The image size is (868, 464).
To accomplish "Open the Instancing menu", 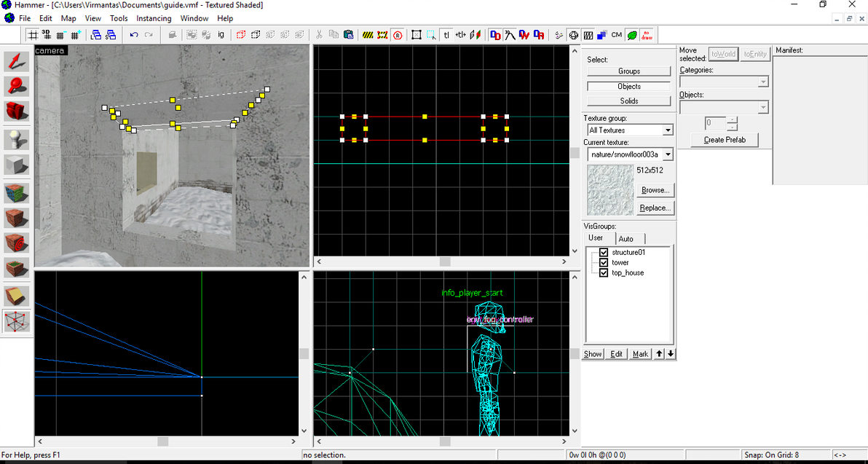I will pyautogui.click(x=154, y=18).
